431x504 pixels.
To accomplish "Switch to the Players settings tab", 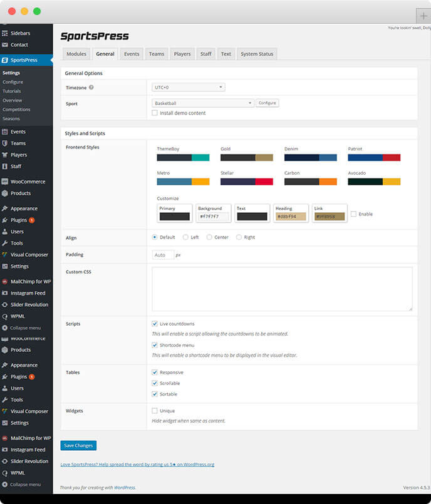I will 182,54.
